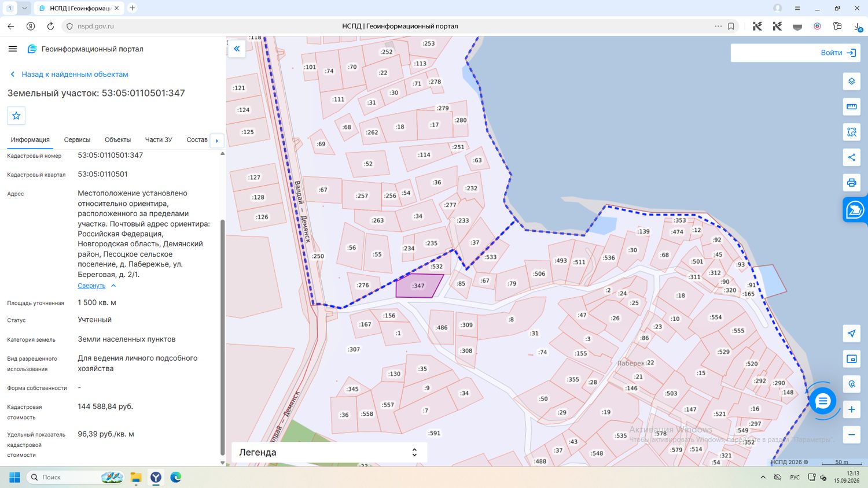
Task: Switch to Части ЗУ tab
Action: pyautogui.click(x=159, y=140)
